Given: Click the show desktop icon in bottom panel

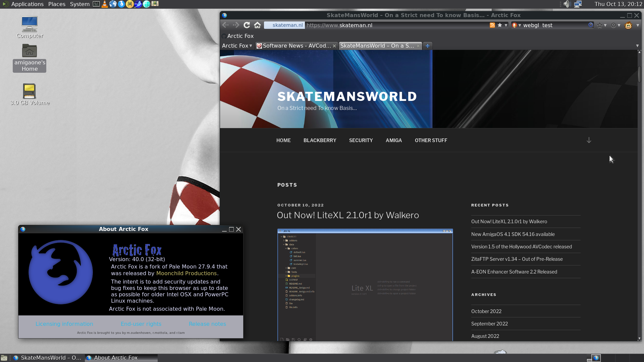Looking at the screenshot, I should [x=4, y=358].
